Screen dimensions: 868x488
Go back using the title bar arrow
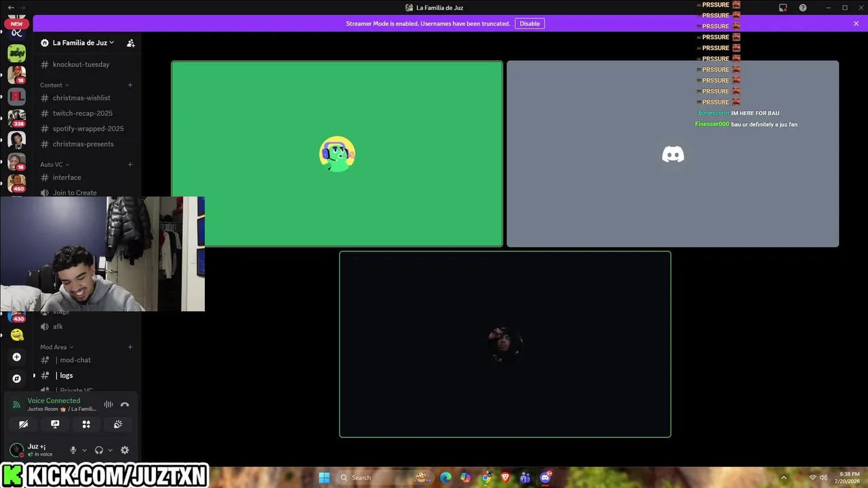pyautogui.click(x=11, y=7)
